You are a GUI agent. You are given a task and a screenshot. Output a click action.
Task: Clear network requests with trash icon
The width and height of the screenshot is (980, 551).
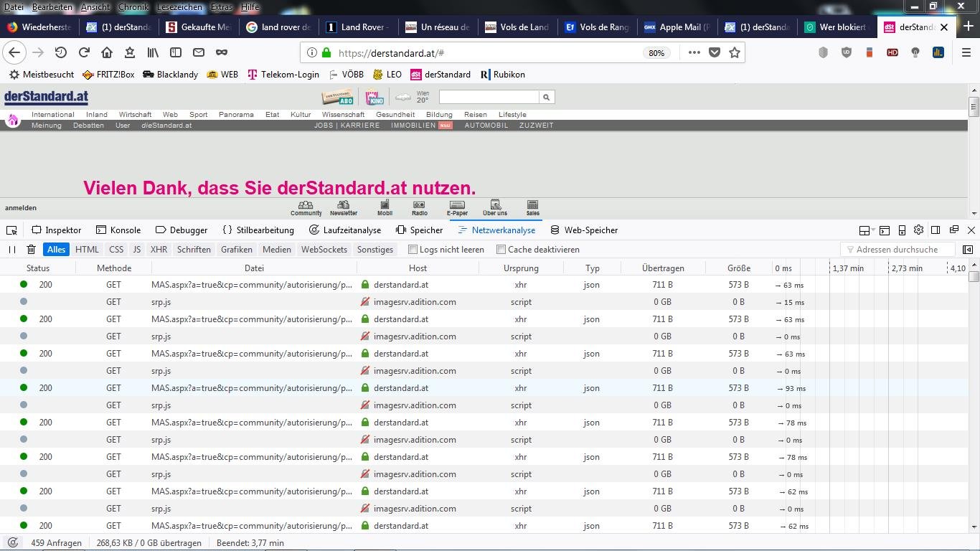tap(31, 250)
